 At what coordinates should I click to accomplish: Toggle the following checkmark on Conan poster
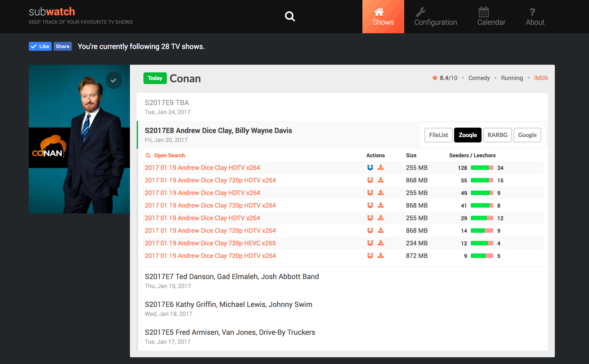point(114,80)
